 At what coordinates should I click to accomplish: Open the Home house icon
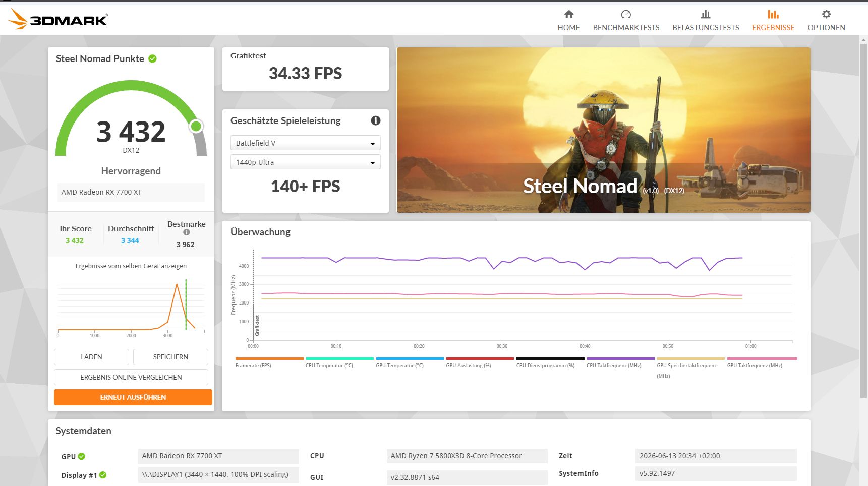[568, 14]
